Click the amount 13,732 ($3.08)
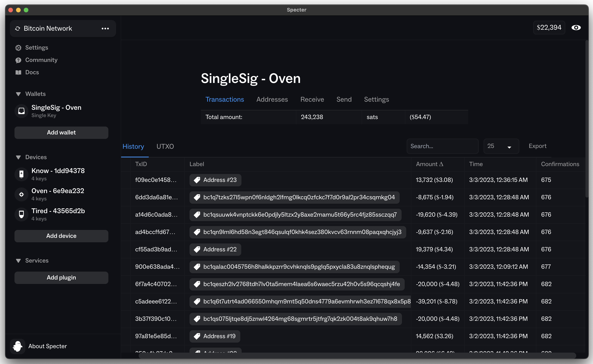 click(434, 180)
